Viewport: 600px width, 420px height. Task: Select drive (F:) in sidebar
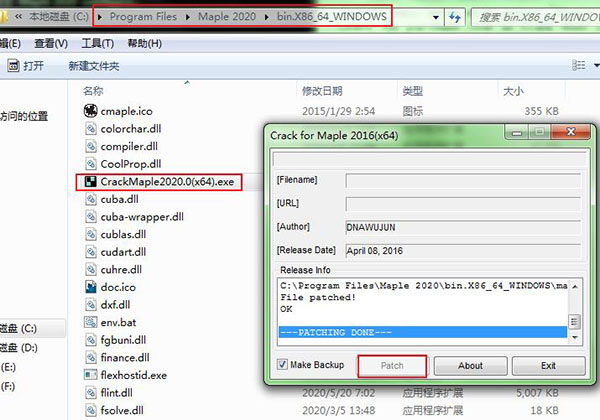point(8,386)
